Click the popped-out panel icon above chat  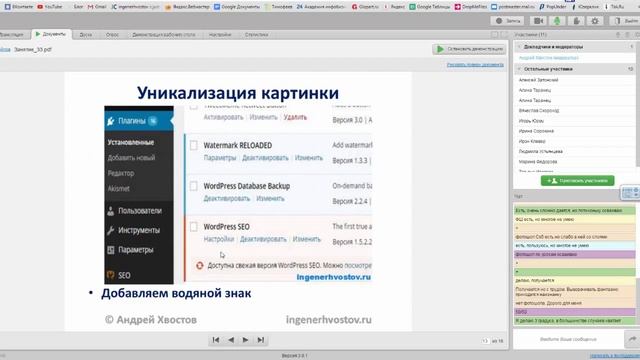tap(630, 193)
